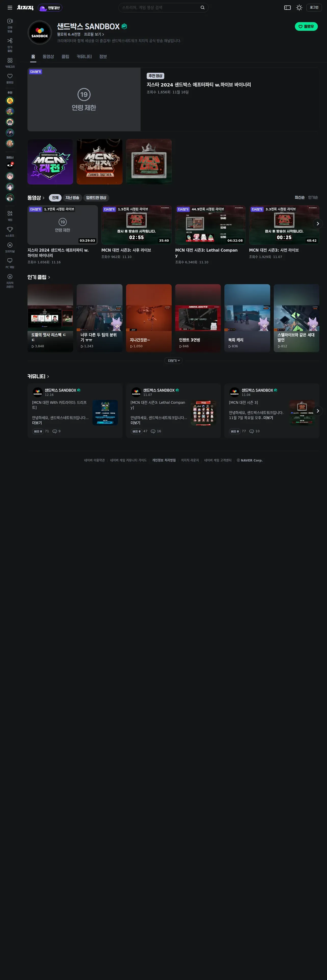Toggle the green 팔로우 follow button
The height and width of the screenshot is (980, 327).
click(x=306, y=26)
